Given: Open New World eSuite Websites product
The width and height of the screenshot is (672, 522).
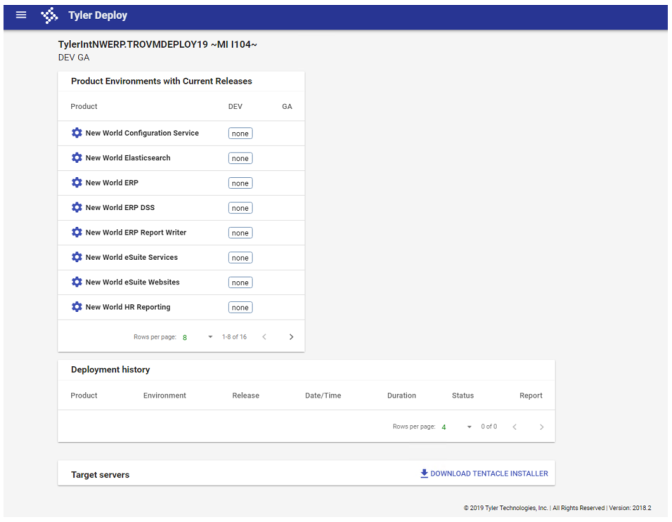Looking at the screenshot, I should click(x=132, y=282).
